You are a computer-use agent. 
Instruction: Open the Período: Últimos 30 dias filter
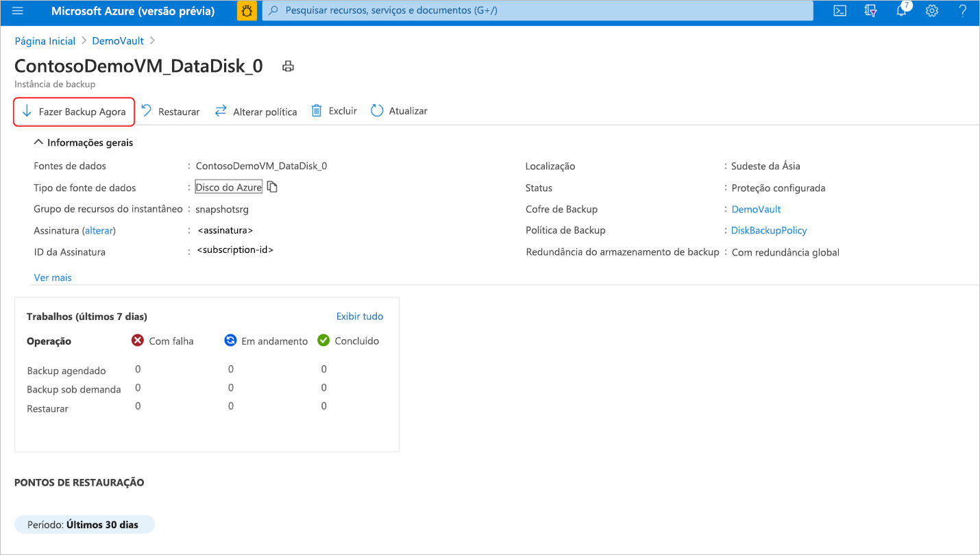point(84,525)
